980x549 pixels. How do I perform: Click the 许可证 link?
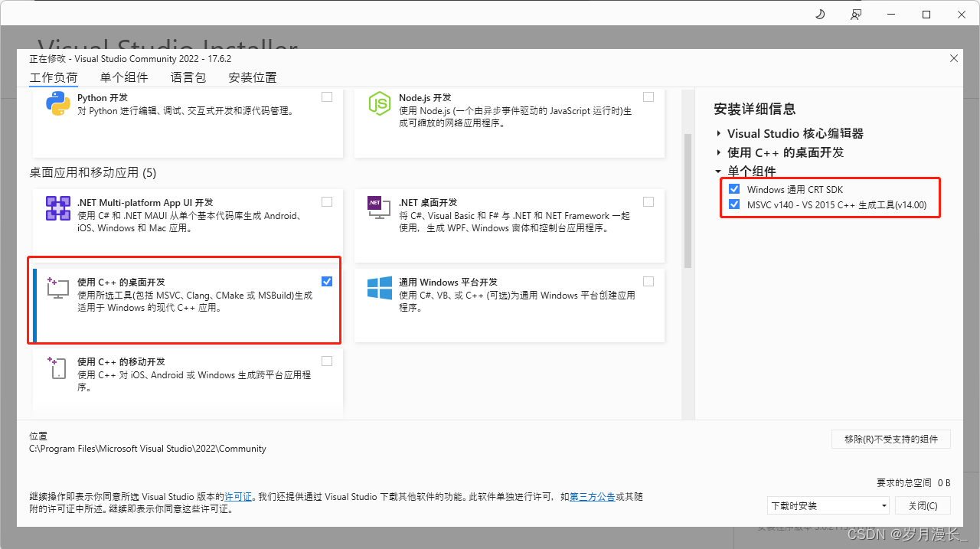point(238,497)
